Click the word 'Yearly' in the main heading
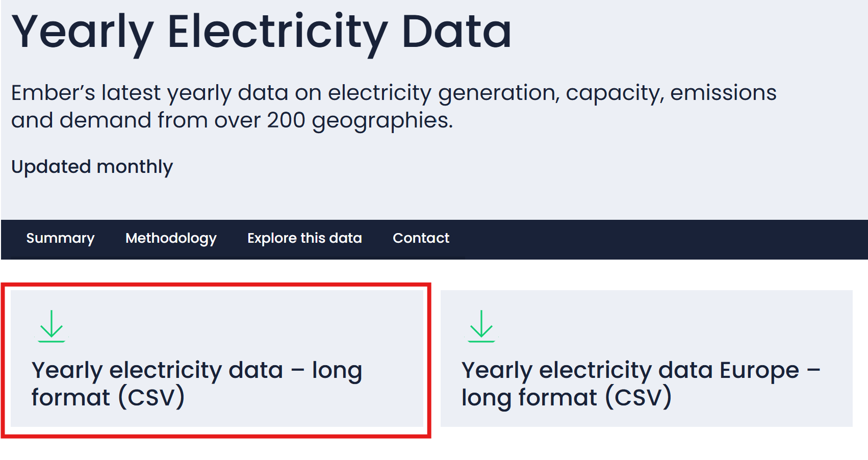868x460 pixels. tap(83, 32)
